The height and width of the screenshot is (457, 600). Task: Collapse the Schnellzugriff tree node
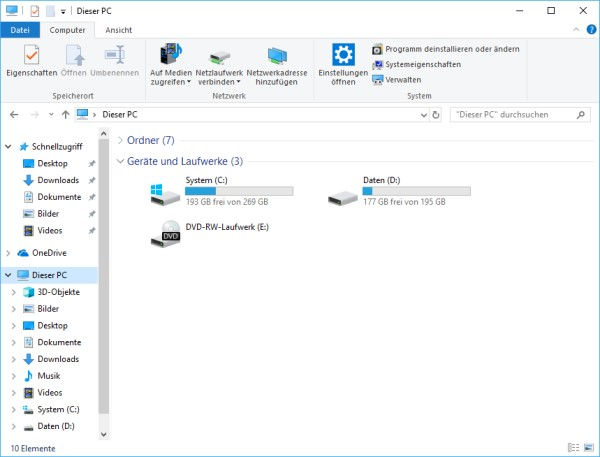tap(8, 147)
